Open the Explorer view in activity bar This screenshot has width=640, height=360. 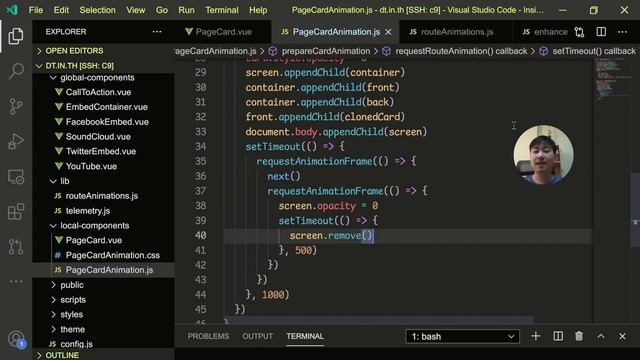16,36
